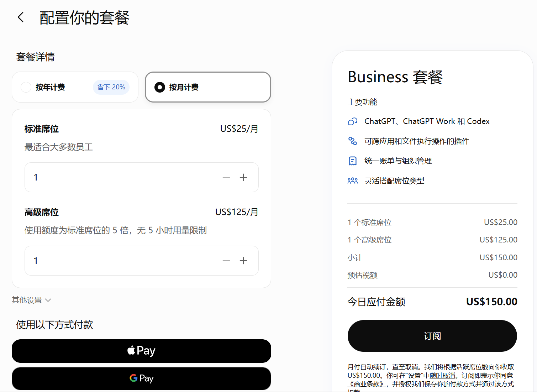Expand the 其他设置 section
This screenshot has width=537, height=392.
pos(32,300)
